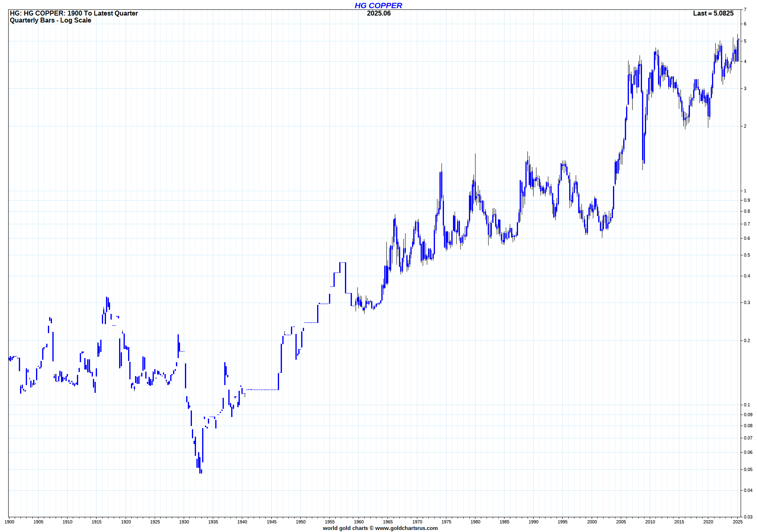Click the 1940 x-axis label
Image resolution: width=757 pixels, height=532 pixels.
pos(242,522)
